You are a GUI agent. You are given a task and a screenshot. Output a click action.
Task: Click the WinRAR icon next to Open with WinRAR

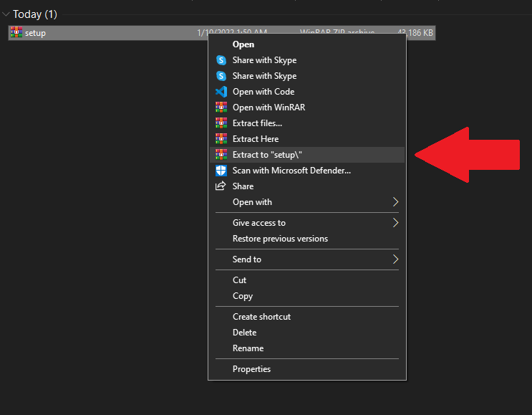(221, 108)
